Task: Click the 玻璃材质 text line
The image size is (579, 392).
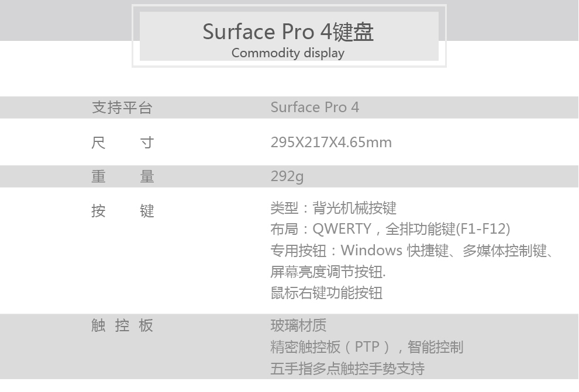Action: [x=298, y=325]
